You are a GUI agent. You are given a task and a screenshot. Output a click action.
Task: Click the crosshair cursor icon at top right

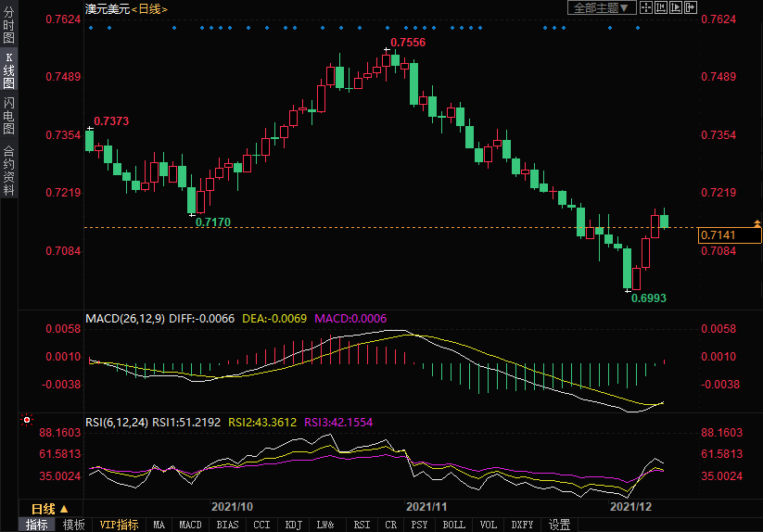[646, 7]
